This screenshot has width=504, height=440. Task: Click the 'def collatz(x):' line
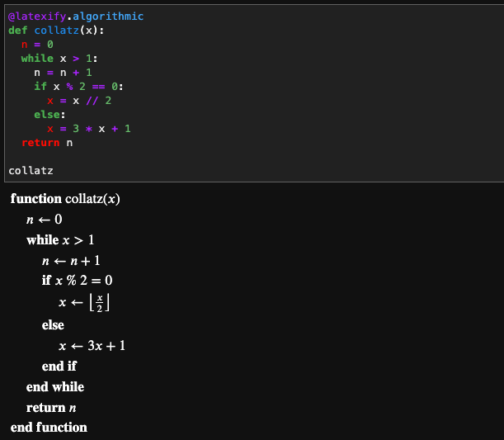56,31
